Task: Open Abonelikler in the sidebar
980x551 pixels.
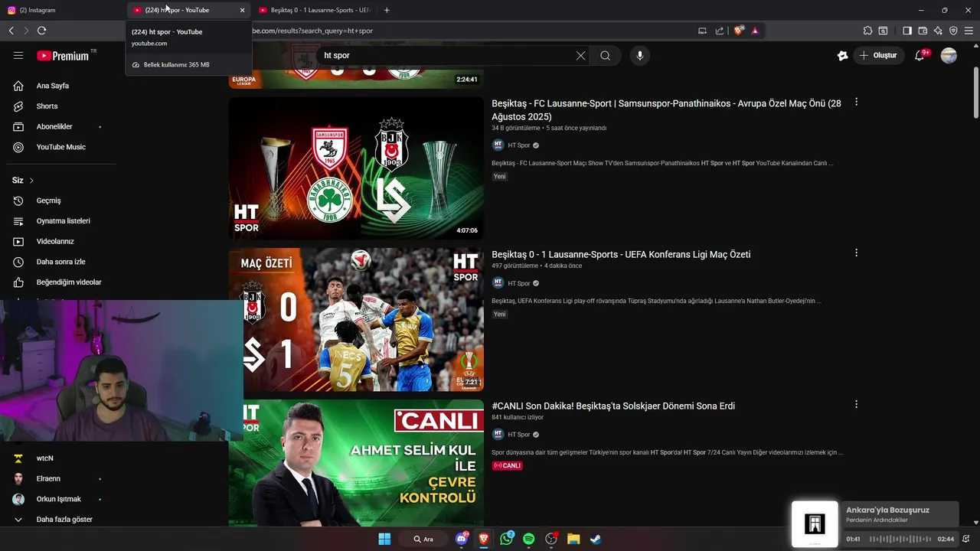Action: tap(54, 126)
